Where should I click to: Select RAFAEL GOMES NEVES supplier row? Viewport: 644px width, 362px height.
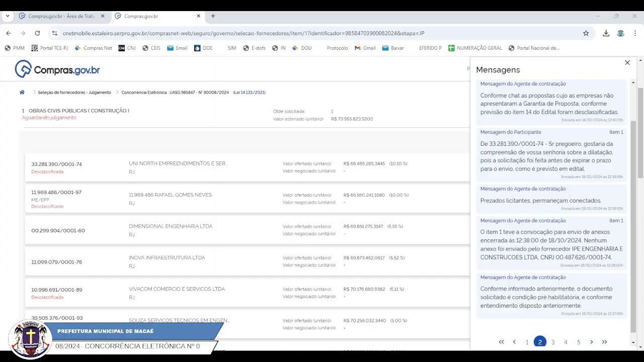tap(248, 199)
